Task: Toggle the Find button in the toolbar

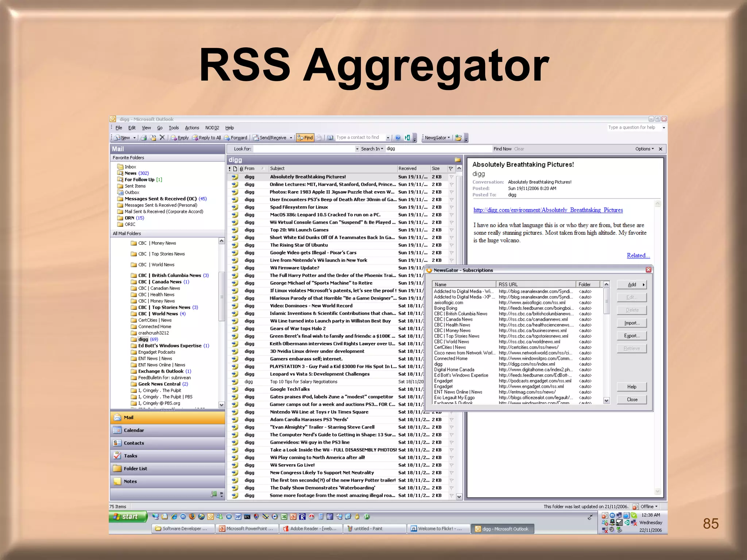Action: tap(305, 137)
